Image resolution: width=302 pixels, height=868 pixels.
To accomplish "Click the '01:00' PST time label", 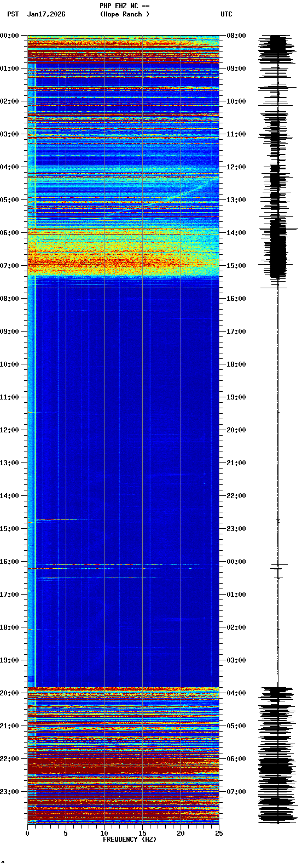I will [10, 68].
